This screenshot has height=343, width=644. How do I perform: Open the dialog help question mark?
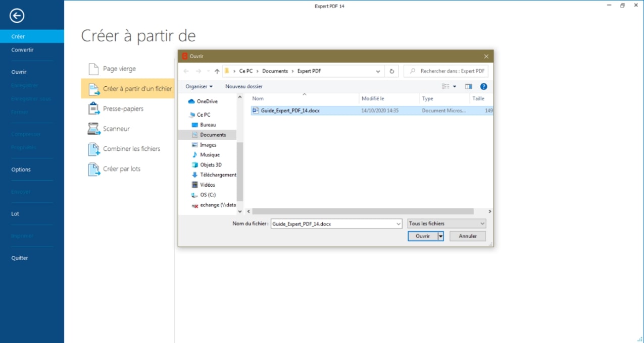click(483, 86)
